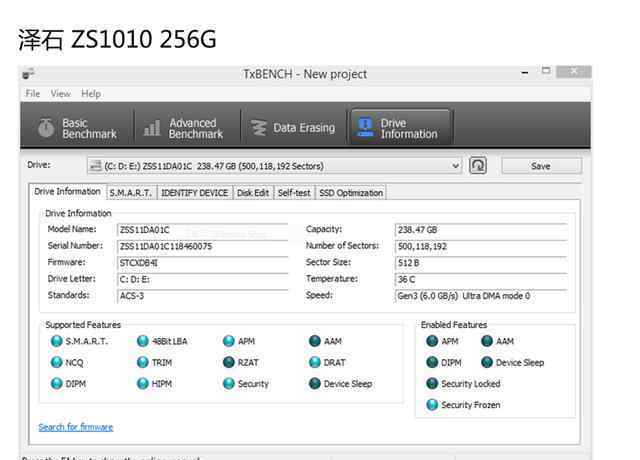The height and width of the screenshot is (460, 640).
Task: Click the Security supported feature indicator
Action: coord(229,383)
